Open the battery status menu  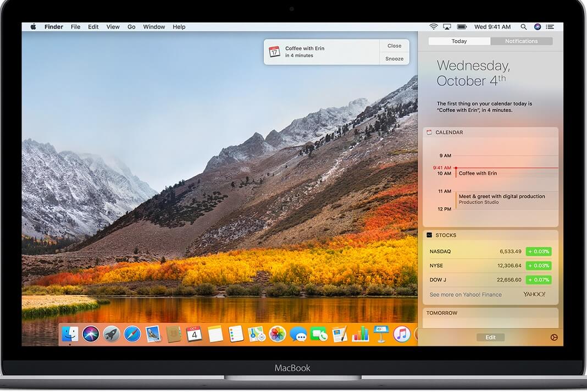462,27
